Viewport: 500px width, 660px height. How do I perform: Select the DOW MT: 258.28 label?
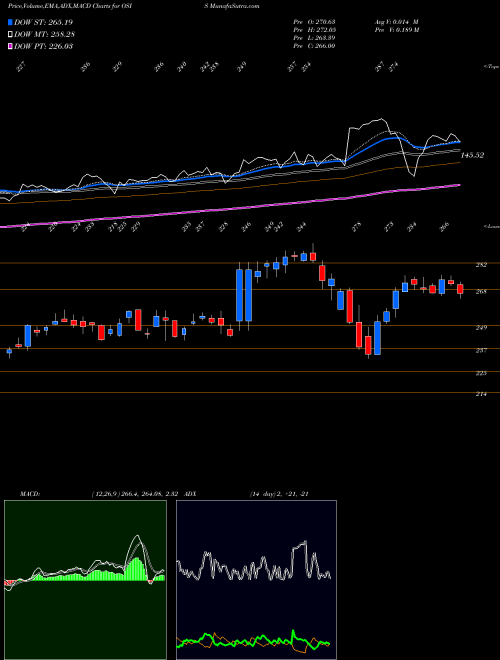click(44, 34)
